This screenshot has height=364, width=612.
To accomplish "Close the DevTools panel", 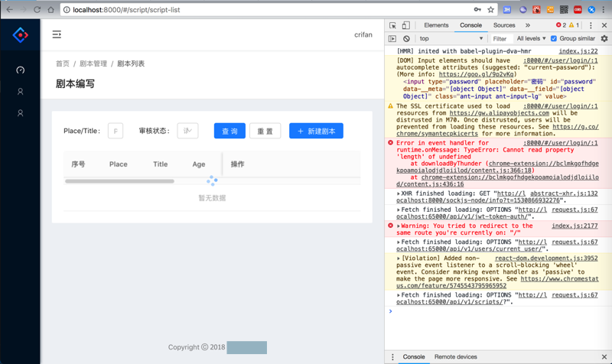I will pos(604,25).
